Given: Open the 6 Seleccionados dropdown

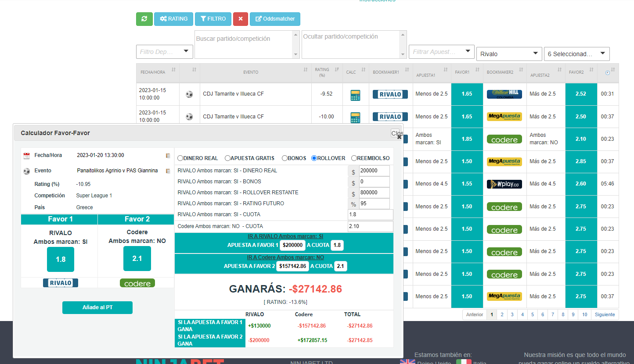Looking at the screenshot, I should [577, 54].
